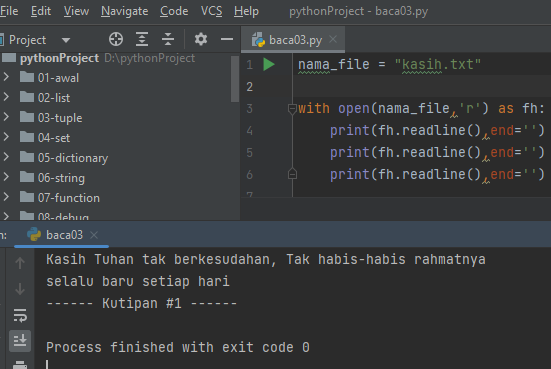551x369 pixels.
Task: Click the down arrow in Run console
Action: tap(20, 289)
